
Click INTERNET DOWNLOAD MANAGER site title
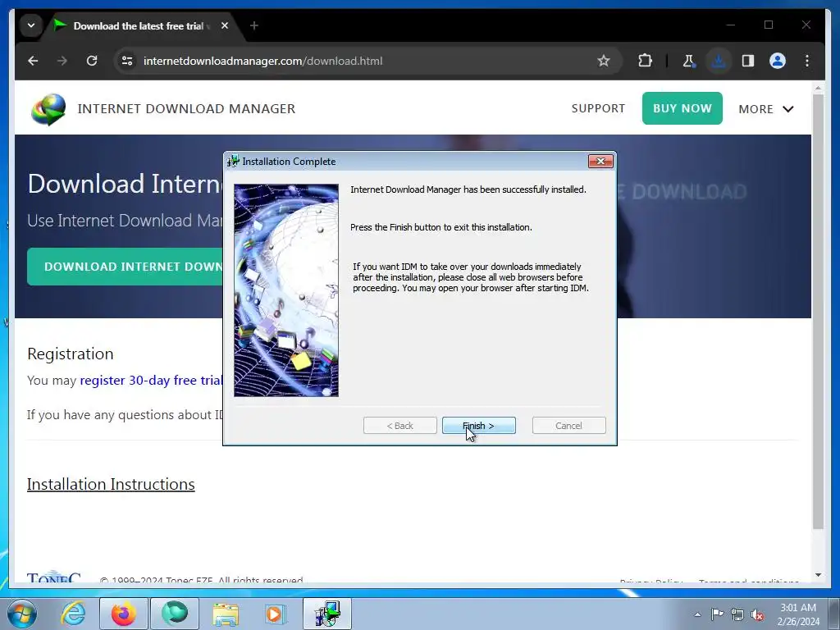[186, 109]
